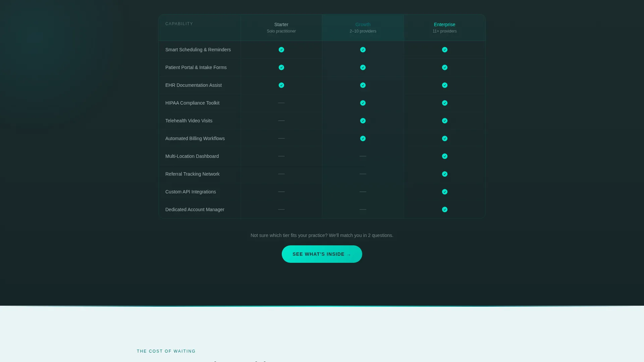Click Growth dash for Referral Tracking Network
The height and width of the screenshot is (362, 644).
[x=363, y=174]
